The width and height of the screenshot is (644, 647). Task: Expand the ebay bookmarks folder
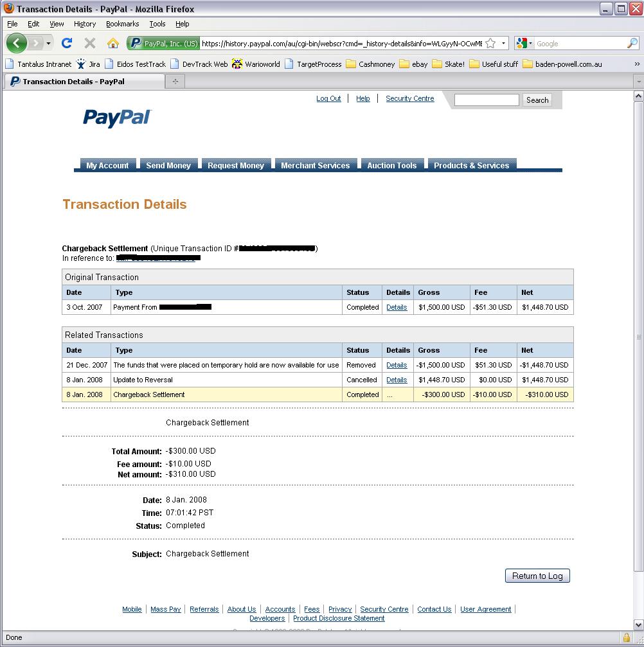[x=414, y=64]
